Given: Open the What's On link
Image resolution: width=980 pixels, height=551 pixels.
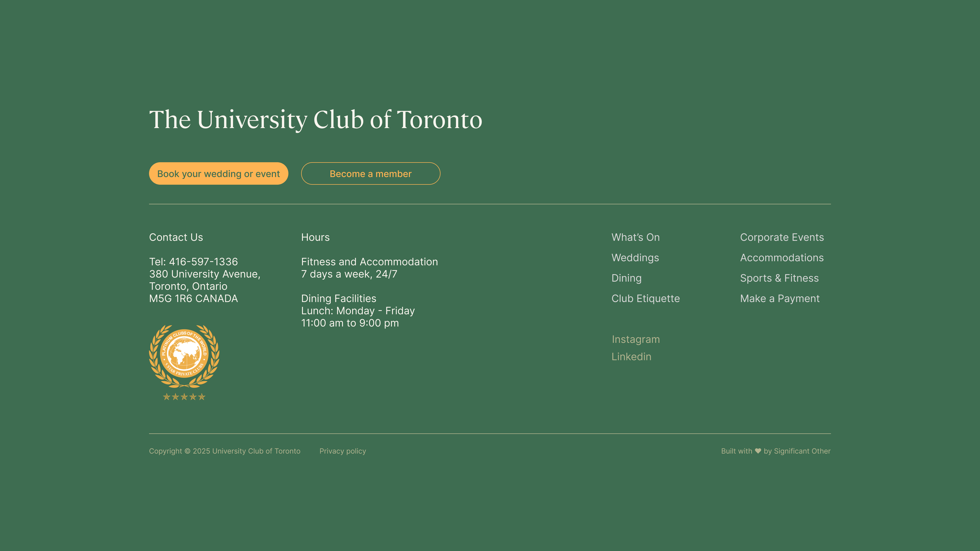Looking at the screenshot, I should tap(635, 237).
